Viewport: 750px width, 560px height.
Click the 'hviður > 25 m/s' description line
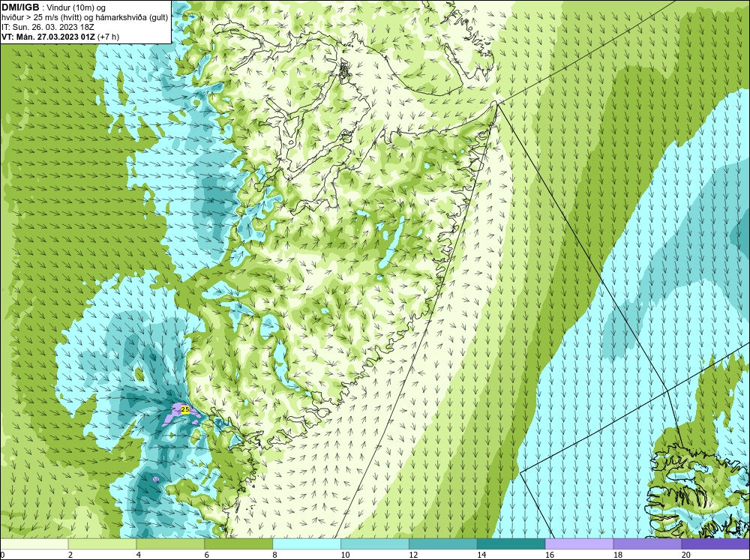(x=85, y=17)
